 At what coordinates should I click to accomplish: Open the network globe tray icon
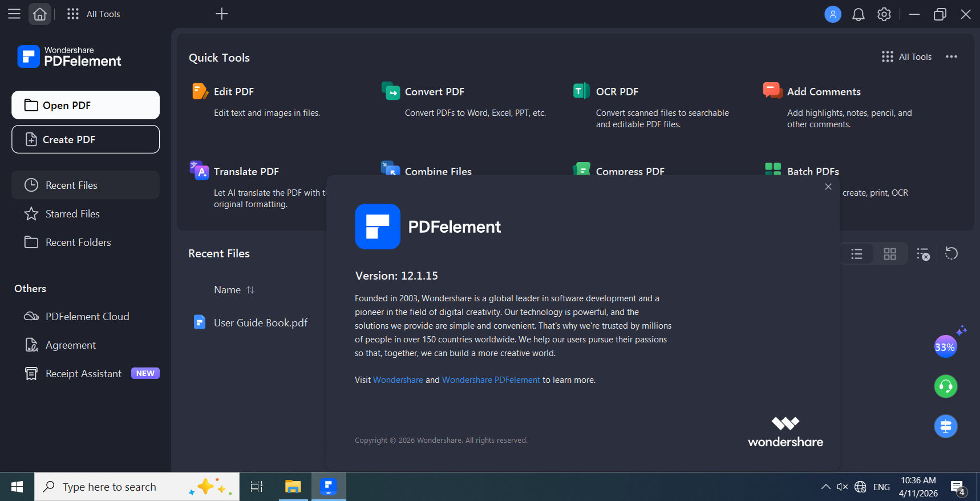[x=861, y=487]
